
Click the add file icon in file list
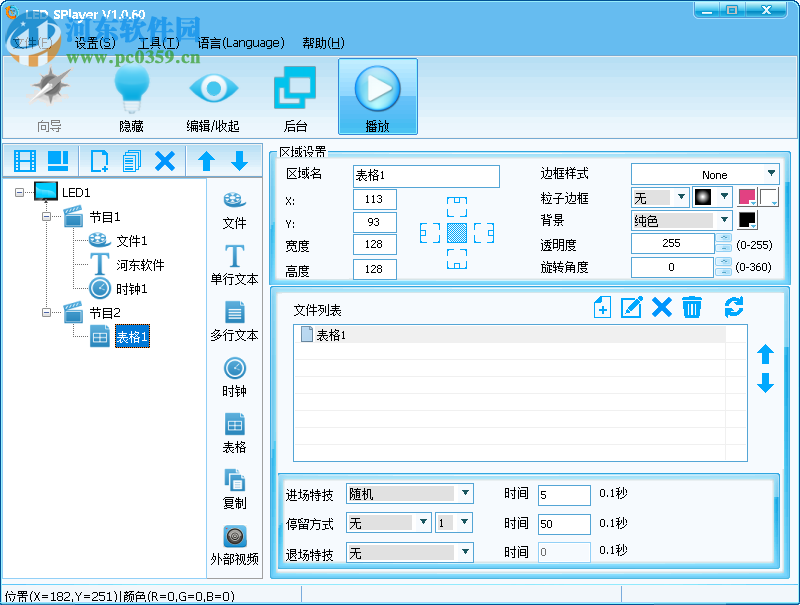point(601,308)
